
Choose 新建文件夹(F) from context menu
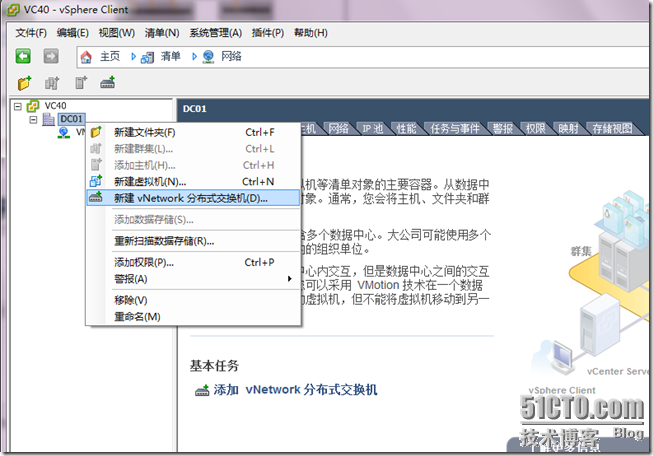[193, 132]
